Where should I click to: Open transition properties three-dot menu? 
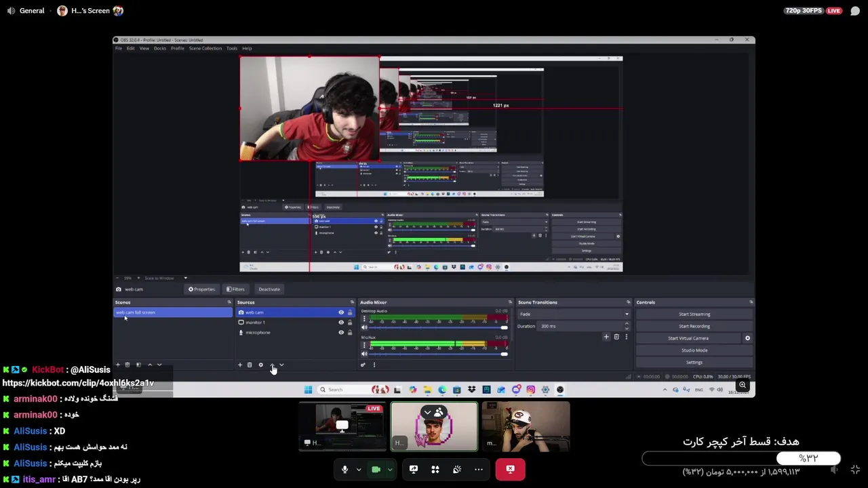[626, 337]
